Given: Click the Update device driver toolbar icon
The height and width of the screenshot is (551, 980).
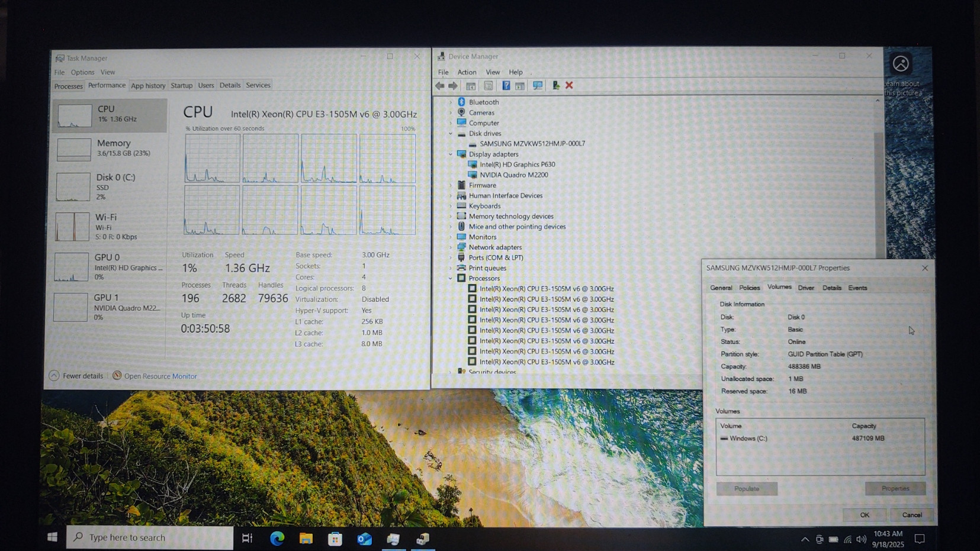Looking at the screenshot, I should pos(555,86).
